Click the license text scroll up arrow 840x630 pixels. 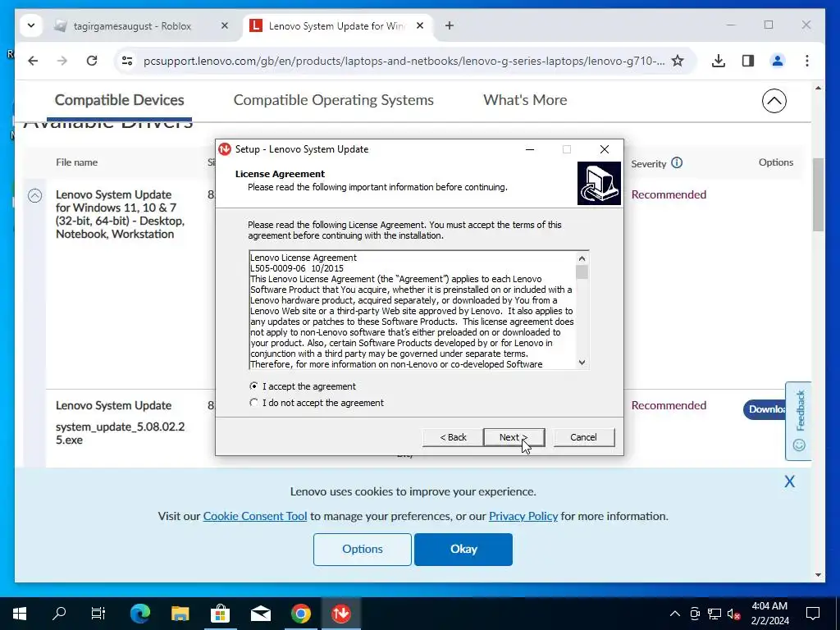pos(582,258)
